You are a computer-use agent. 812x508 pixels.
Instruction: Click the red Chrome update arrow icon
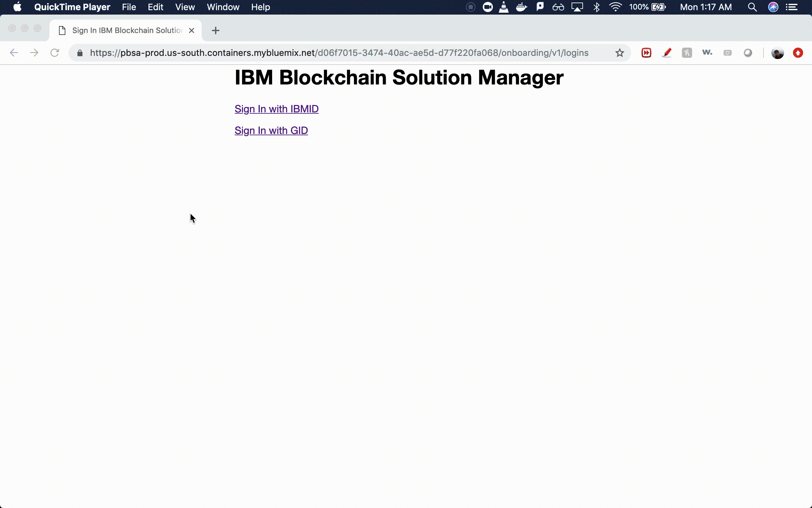pyautogui.click(x=798, y=53)
